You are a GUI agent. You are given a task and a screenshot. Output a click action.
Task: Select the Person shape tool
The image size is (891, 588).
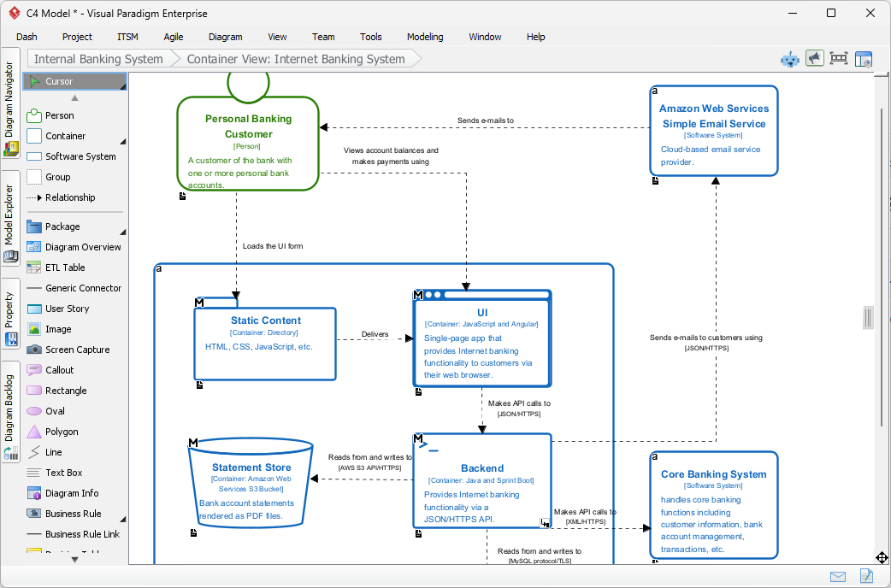point(59,115)
